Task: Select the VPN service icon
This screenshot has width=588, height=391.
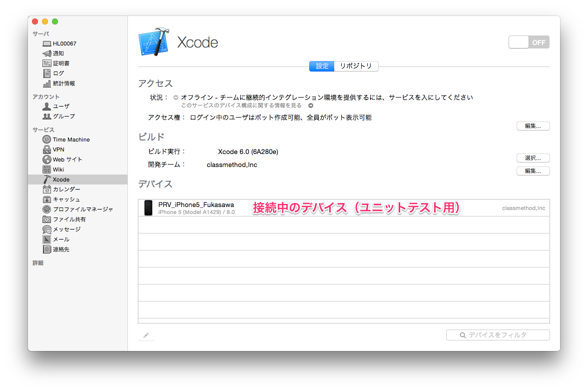Action: click(x=47, y=149)
